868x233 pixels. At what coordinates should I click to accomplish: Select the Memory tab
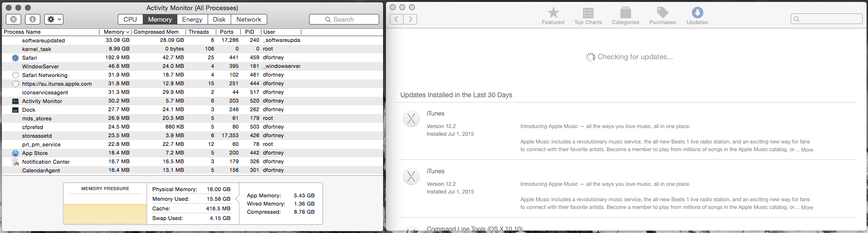160,19
